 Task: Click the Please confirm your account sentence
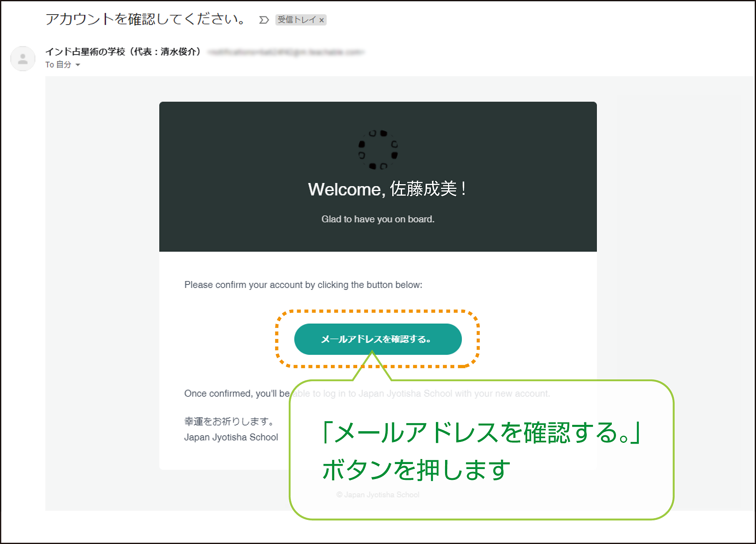[303, 285]
